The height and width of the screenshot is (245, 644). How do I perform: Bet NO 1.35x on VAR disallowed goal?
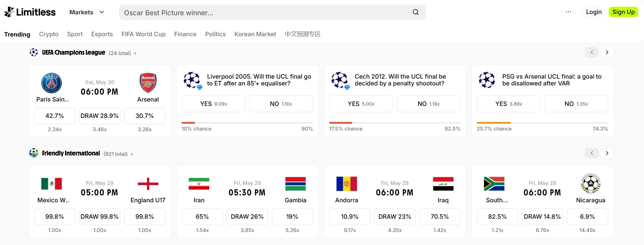pos(576,104)
